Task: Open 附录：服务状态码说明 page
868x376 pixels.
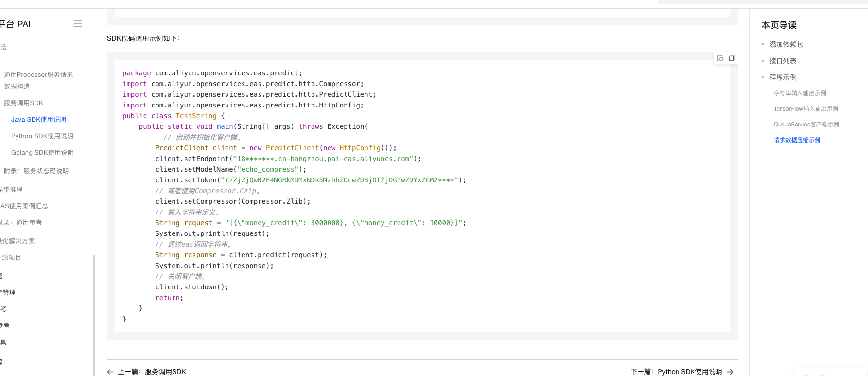Action: (36, 171)
